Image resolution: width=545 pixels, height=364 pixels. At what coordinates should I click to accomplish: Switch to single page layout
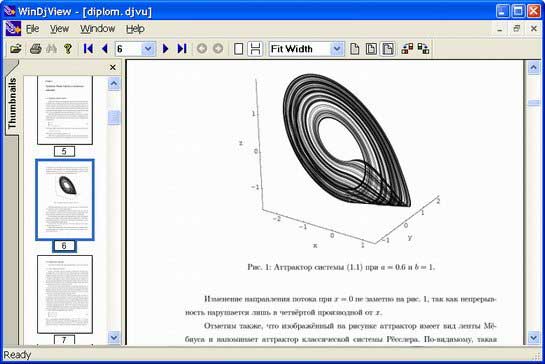click(x=238, y=49)
